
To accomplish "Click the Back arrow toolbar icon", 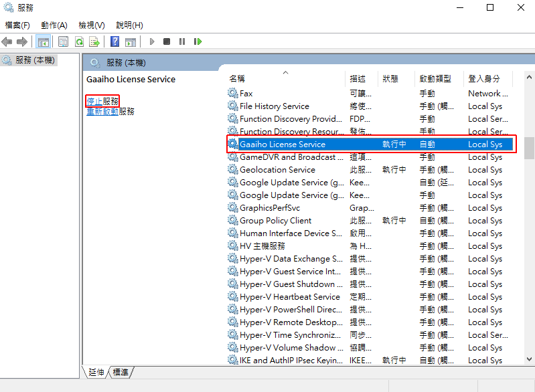I will click(x=7, y=42).
